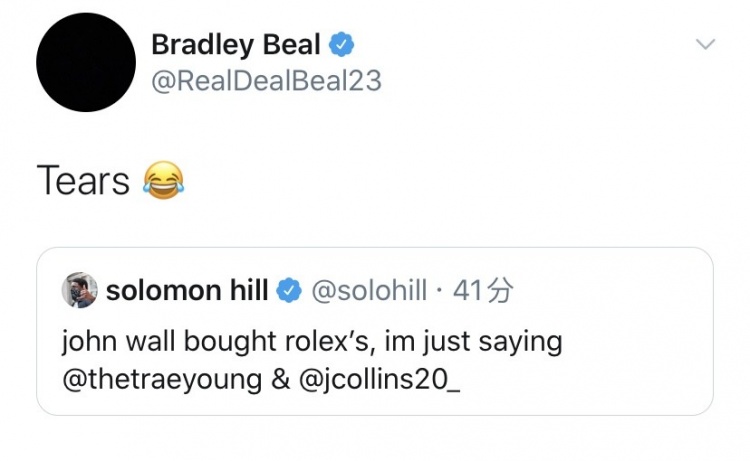Click the word Tears in the tweet
This screenshot has width=750, height=461.
(83, 181)
